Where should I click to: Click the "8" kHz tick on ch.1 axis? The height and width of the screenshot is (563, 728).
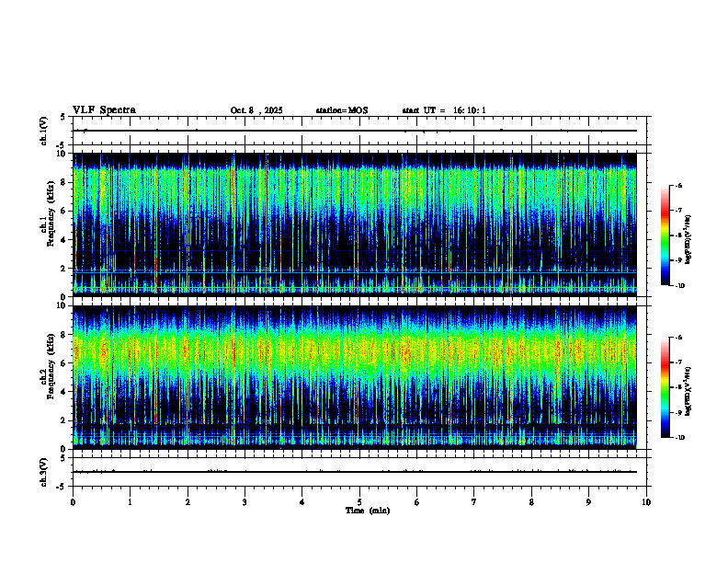click(x=64, y=182)
